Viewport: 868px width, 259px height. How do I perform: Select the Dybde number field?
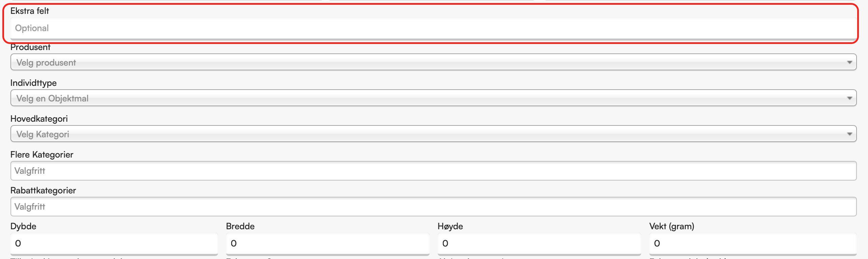click(x=114, y=243)
